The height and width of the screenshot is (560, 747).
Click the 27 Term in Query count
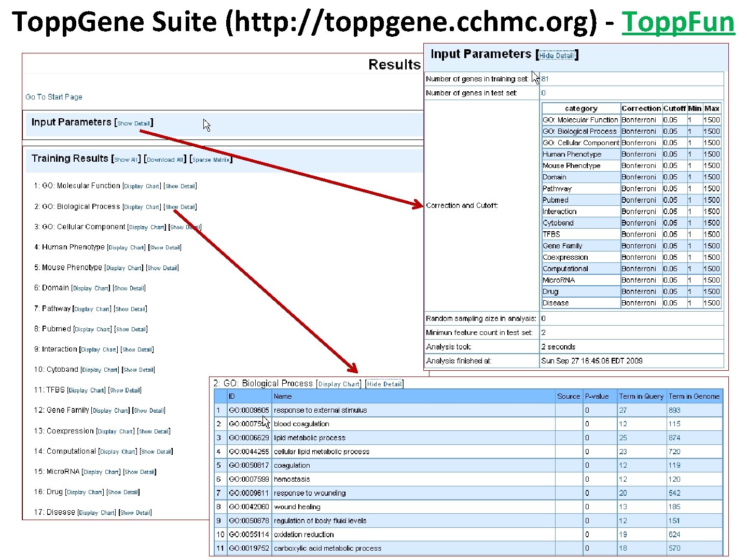623,410
